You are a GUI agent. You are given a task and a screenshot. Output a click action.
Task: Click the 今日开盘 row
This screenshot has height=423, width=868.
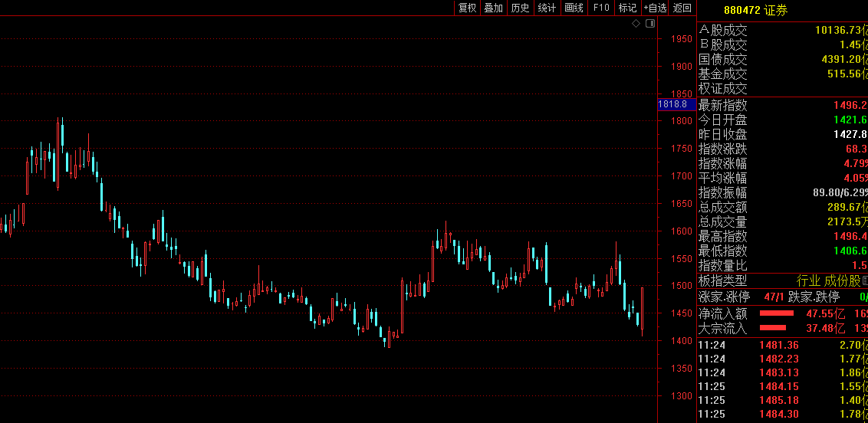pyautogui.click(x=783, y=120)
